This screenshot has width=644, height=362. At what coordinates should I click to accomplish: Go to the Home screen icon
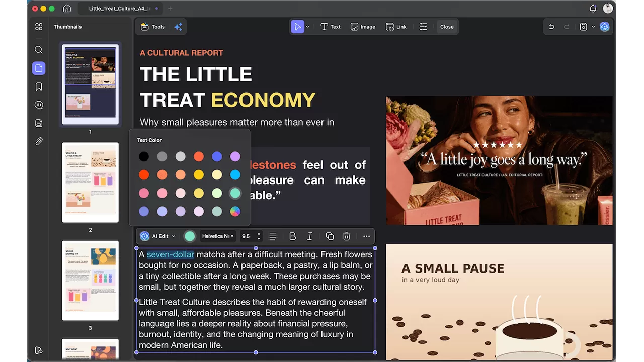(67, 9)
